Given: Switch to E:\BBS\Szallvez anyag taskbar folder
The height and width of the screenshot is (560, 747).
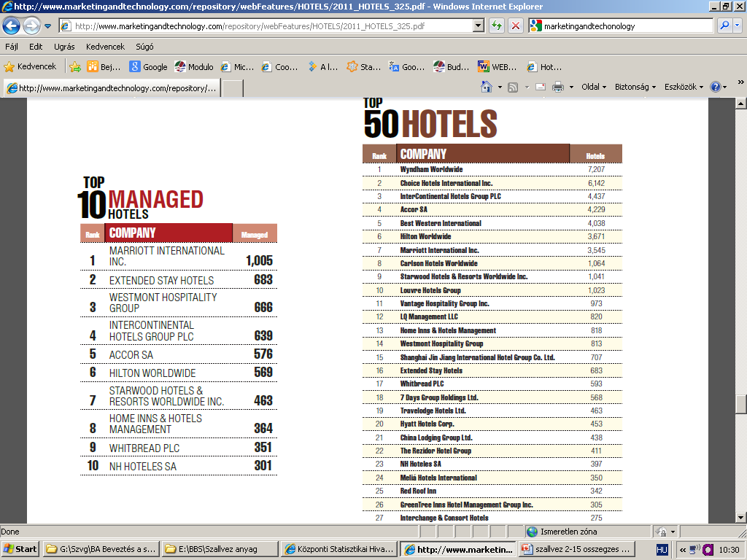Looking at the screenshot, I should 219,549.
